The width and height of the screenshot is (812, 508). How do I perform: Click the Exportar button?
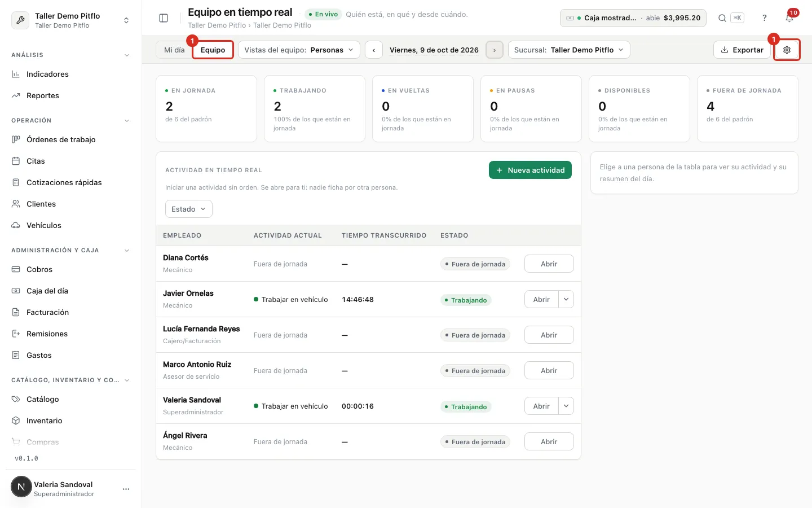click(742, 50)
